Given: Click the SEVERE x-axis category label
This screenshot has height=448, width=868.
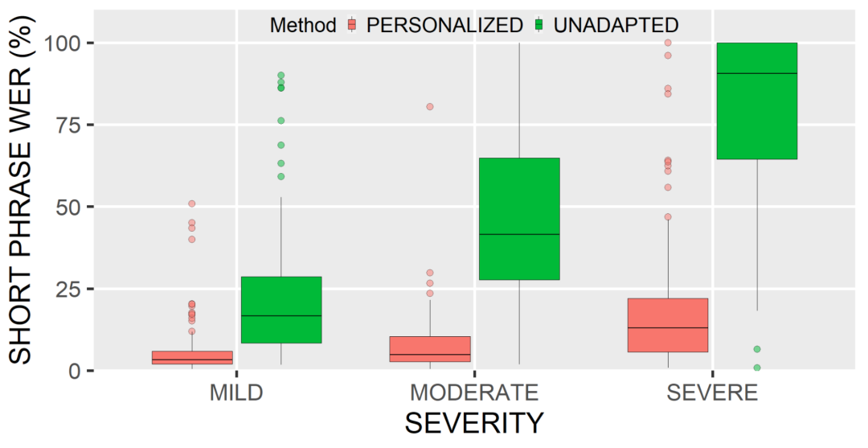Looking at the screenshot, I should pos(712,393).
